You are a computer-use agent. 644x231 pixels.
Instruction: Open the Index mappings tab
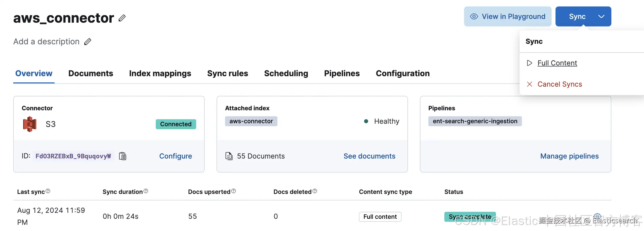coord(160,73)
